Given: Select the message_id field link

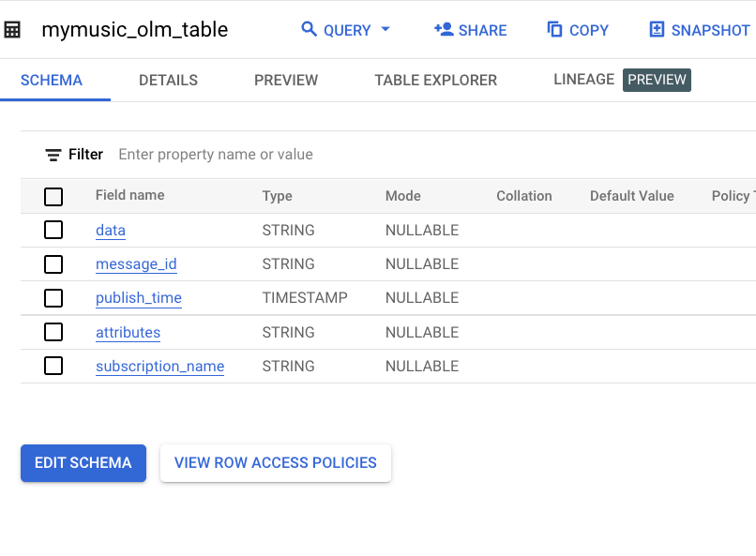Looking at the screenshot, I should tap(136, 263).
